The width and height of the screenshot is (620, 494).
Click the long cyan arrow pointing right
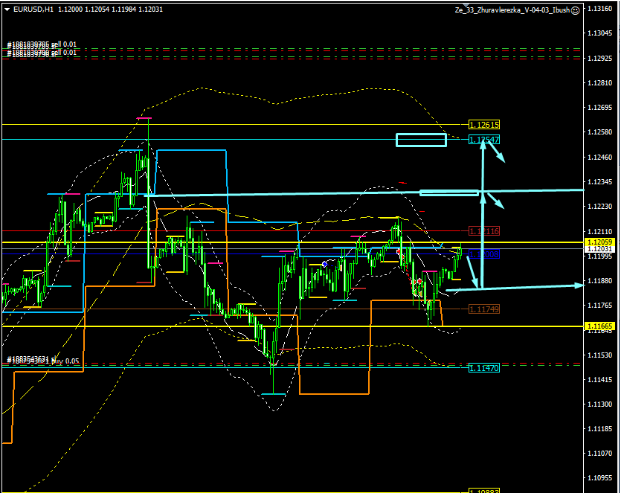[520, 288]
